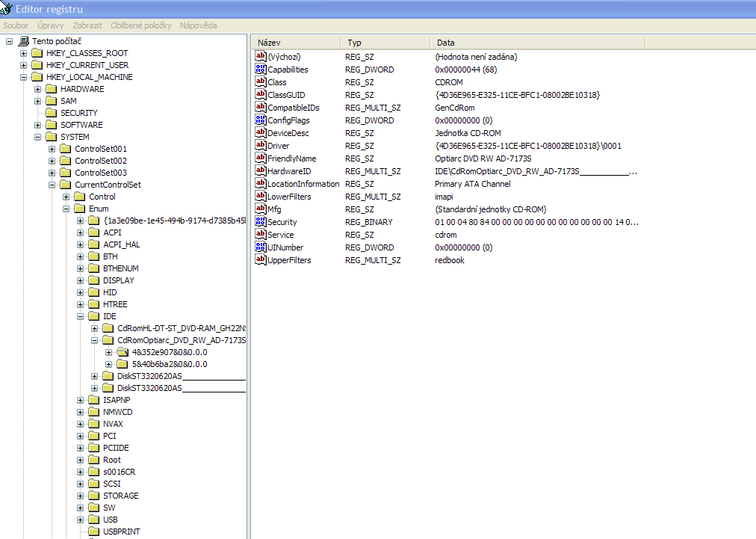
Task: Click the CurrentControlSet folder icon
Action: coord(66,185)
